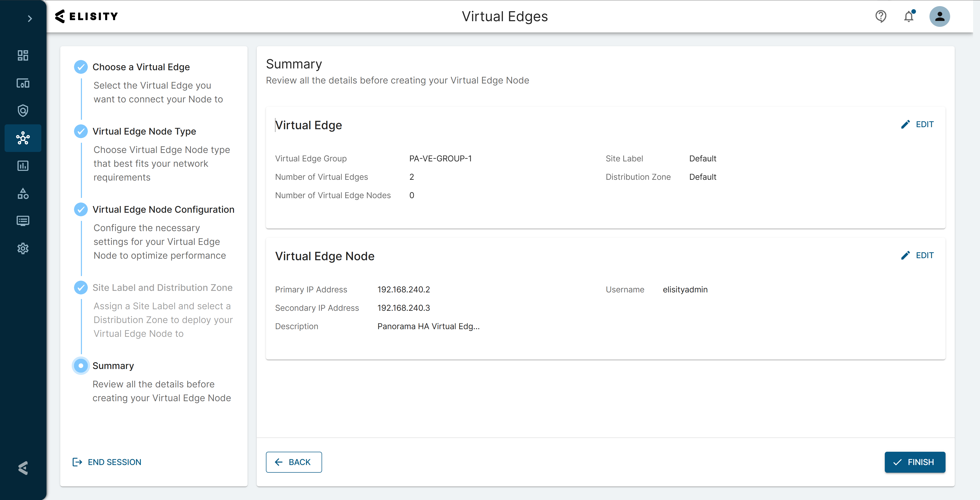This screenshot has width=980, height=500.
Task: Click the help question mark icon
Action: [x=881, y=16]
